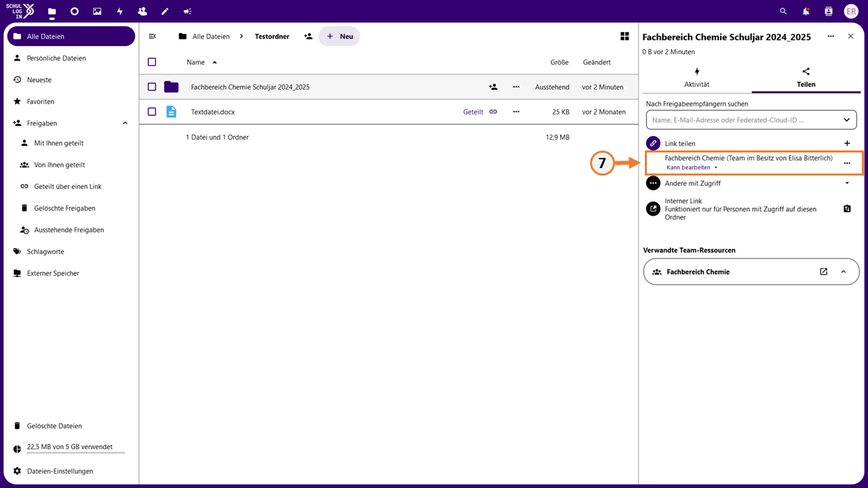868x488 pixels.
Task: Click share icon in Fachbereich Chemie Schuljar row
Action: 493,87
